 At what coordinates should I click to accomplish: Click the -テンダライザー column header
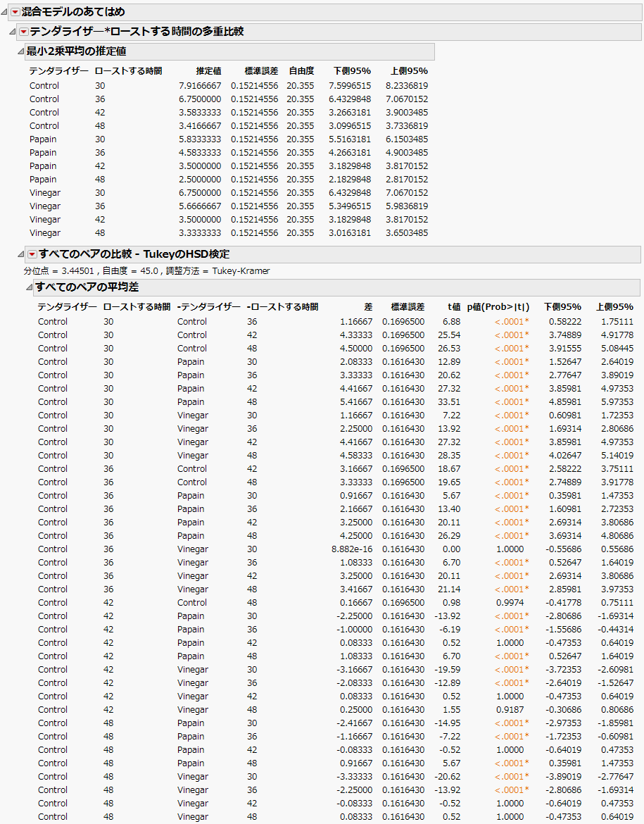tap(208, 307)
